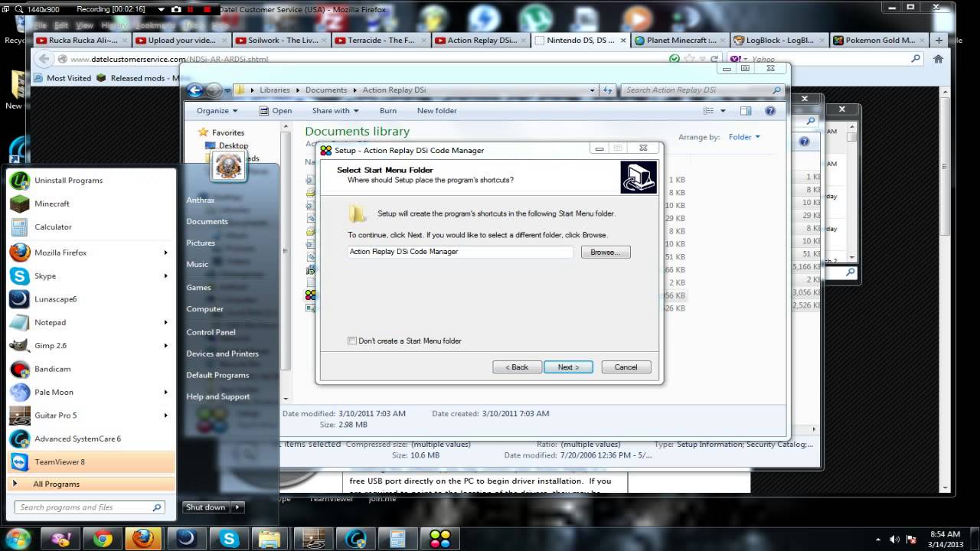Launch Advanced SystemCare 6
Image resolution: width=980 pixels, height=551 pixels.
pyautogui.click(x=90, y=439)
